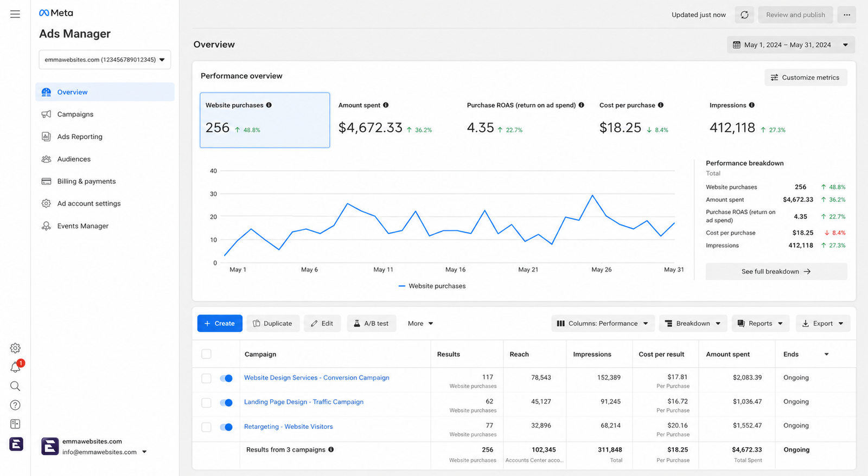Open the hamburger menu icon

15,14
